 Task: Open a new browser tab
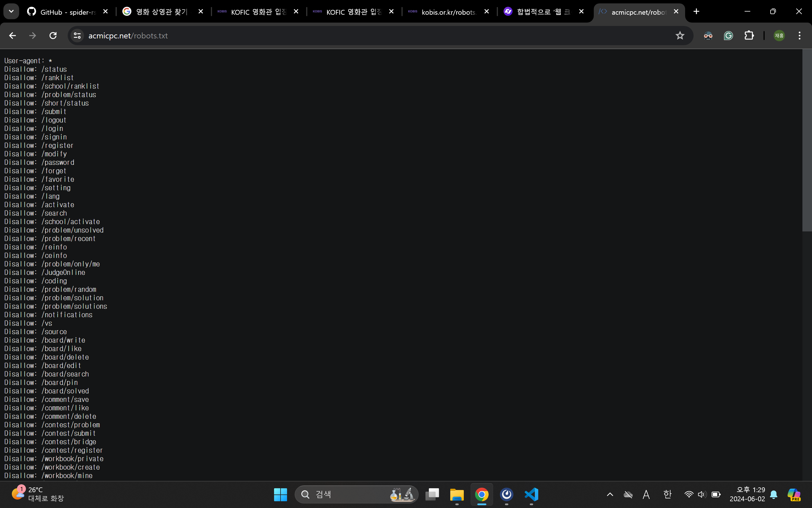click(696, 11)
